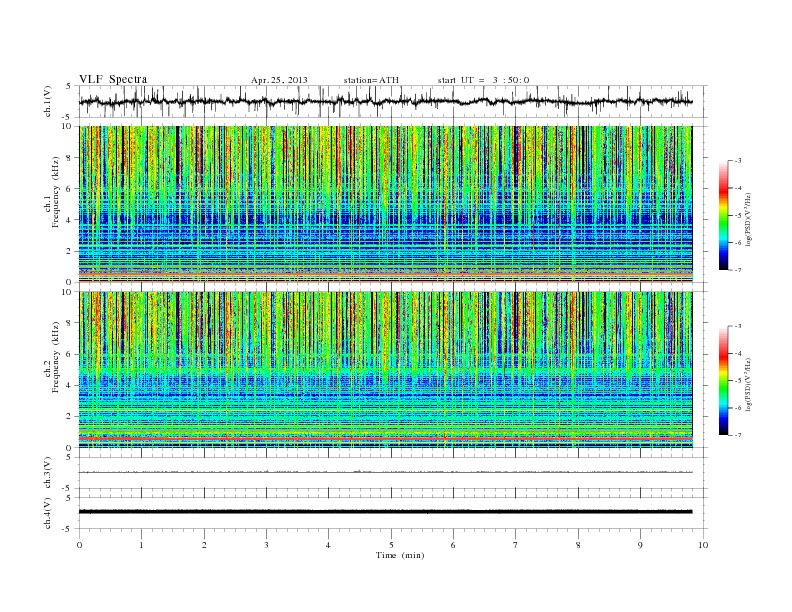
Task: Click the "station=ATH" header label
Action: (x=371, y=80)
